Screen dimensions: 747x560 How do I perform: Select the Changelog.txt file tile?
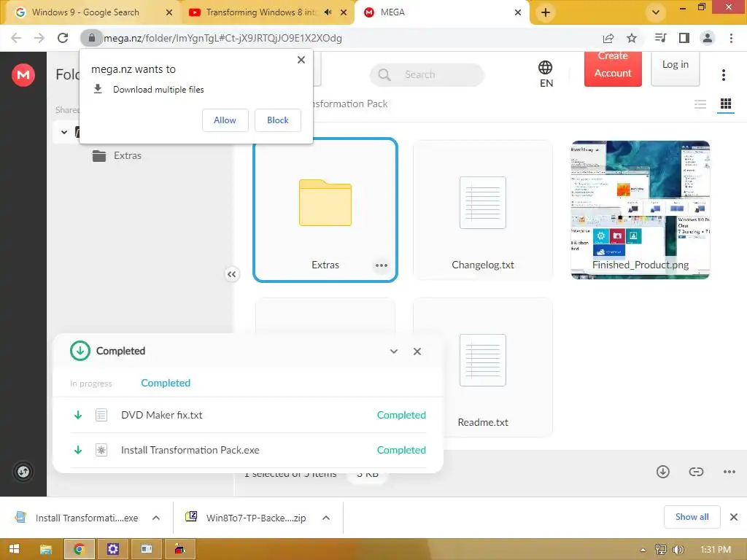[483, 210]
